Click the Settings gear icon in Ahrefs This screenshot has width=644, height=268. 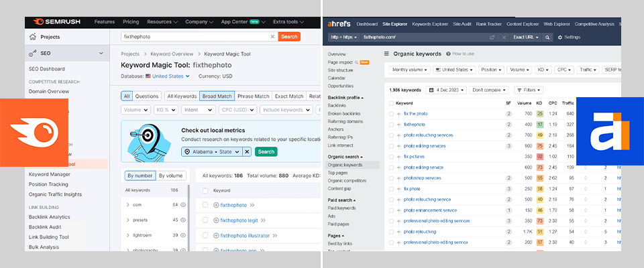tap(559, 38)
